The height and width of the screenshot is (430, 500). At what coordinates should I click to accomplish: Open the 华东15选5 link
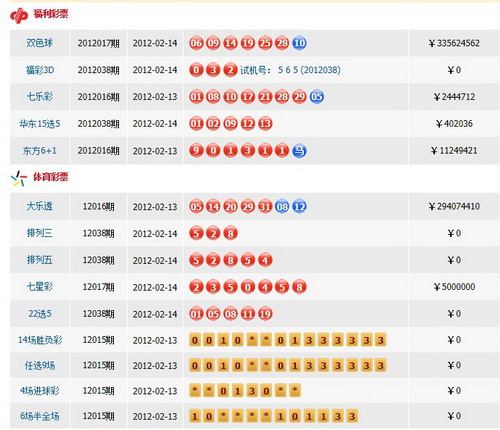point(40,124)
